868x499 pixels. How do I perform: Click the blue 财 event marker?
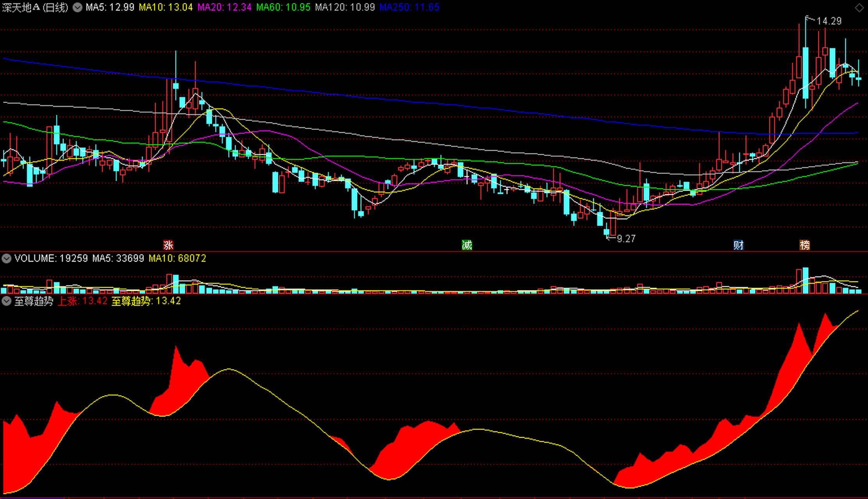[x=738, y=245]
